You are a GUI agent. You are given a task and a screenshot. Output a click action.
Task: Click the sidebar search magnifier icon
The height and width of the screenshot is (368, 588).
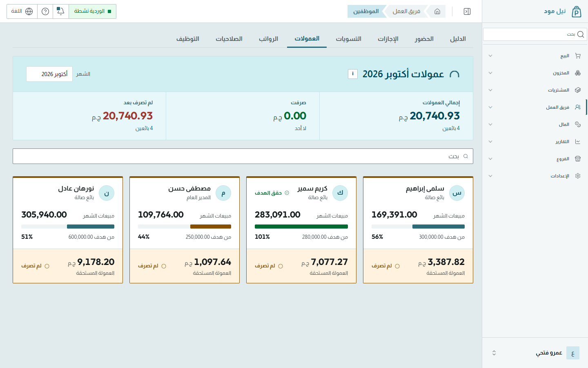pyautogui.click(x=581, y=34)
